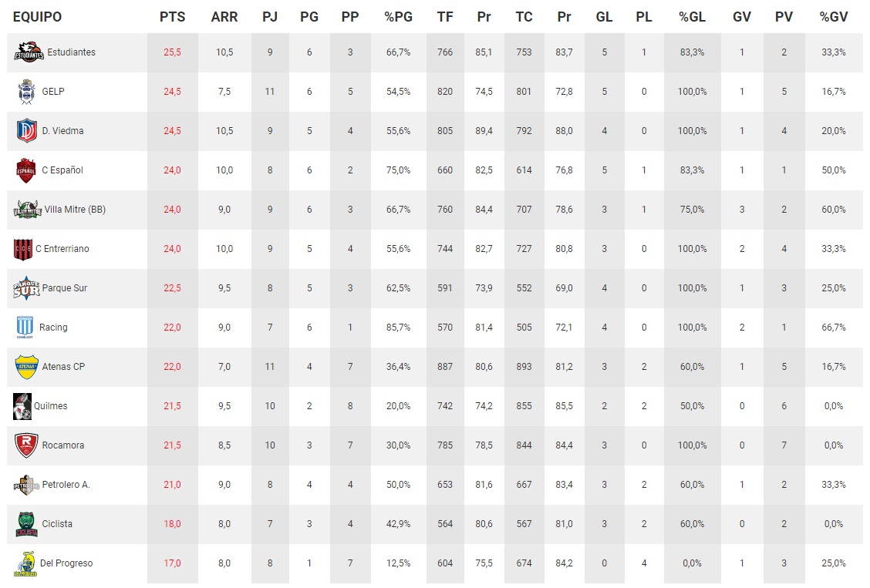Sort by the %PG column header
Viewport: 870px width, 588px height.
click(x=399, y=17)
